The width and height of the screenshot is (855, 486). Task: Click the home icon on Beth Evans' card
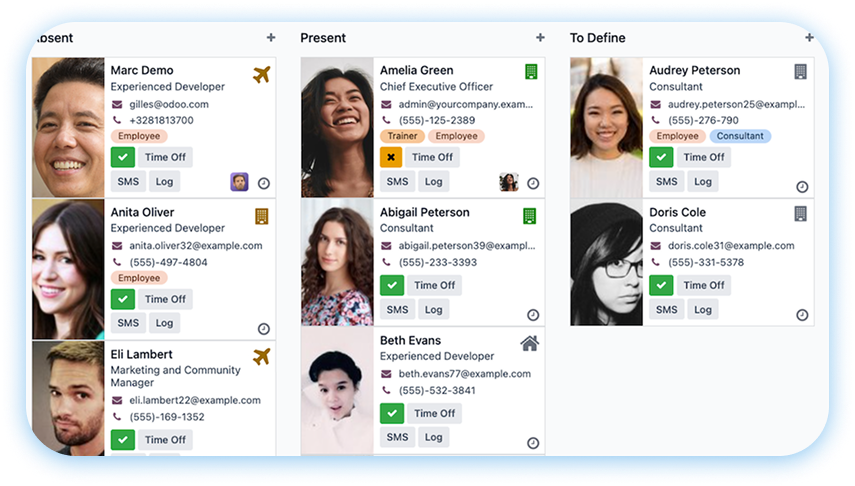[529, 343]
